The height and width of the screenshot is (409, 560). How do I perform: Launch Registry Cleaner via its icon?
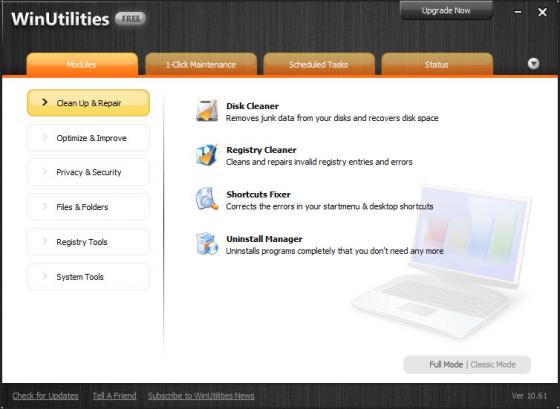tap(207, 155)
